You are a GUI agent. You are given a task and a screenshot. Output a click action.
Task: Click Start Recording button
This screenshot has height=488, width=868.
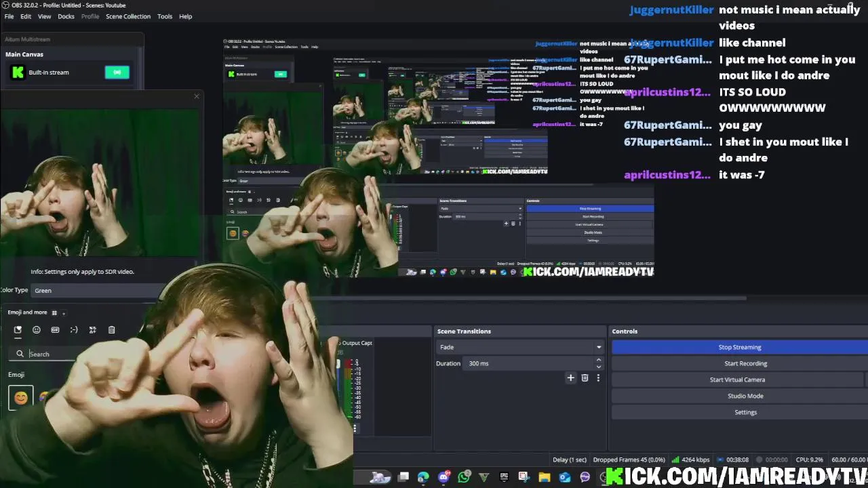[740, 363]
